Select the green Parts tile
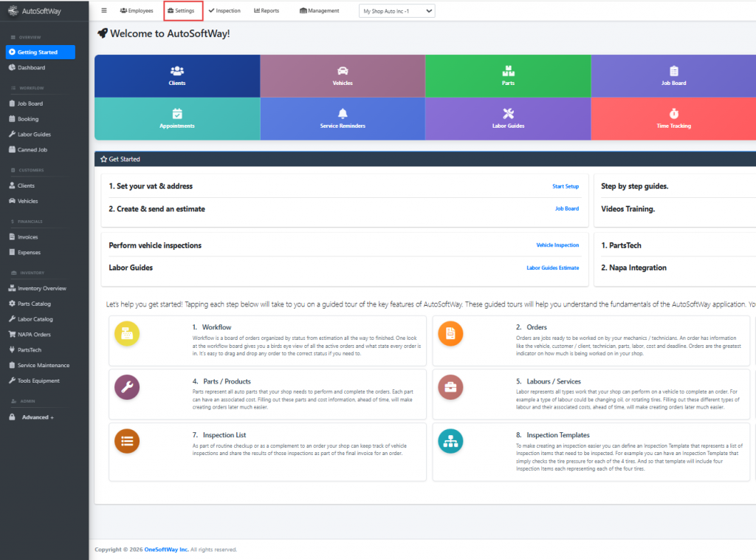The image size is (756, 560). pos(508,75)
